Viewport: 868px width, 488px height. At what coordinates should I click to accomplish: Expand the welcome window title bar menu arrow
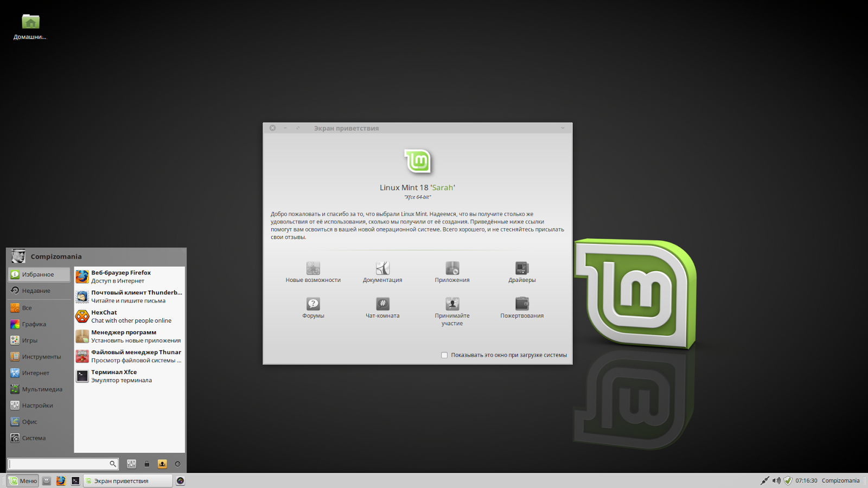(x=563, y=128)
